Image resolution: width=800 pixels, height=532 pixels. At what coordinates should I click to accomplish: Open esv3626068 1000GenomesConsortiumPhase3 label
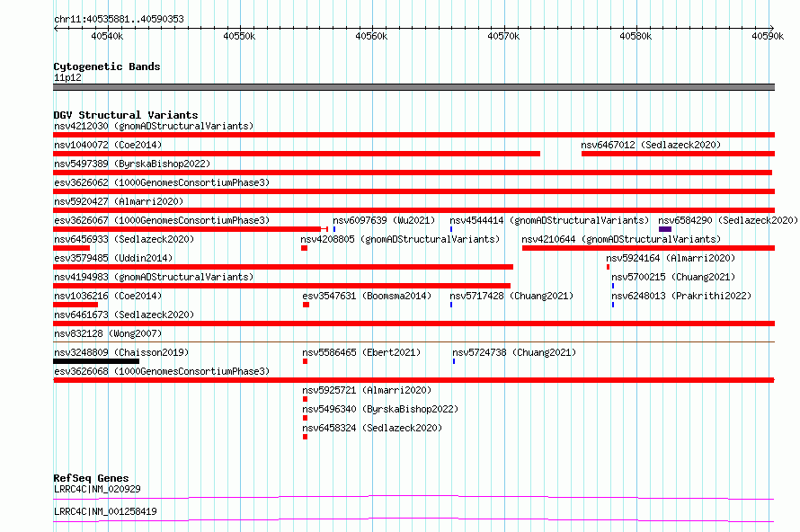[162, 371]
